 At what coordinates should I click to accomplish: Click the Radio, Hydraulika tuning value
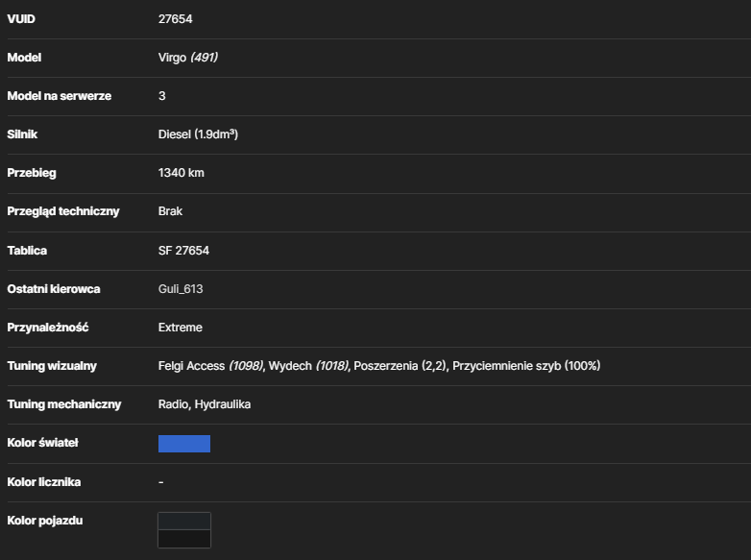pyautogui.click(x=205, y=404)
